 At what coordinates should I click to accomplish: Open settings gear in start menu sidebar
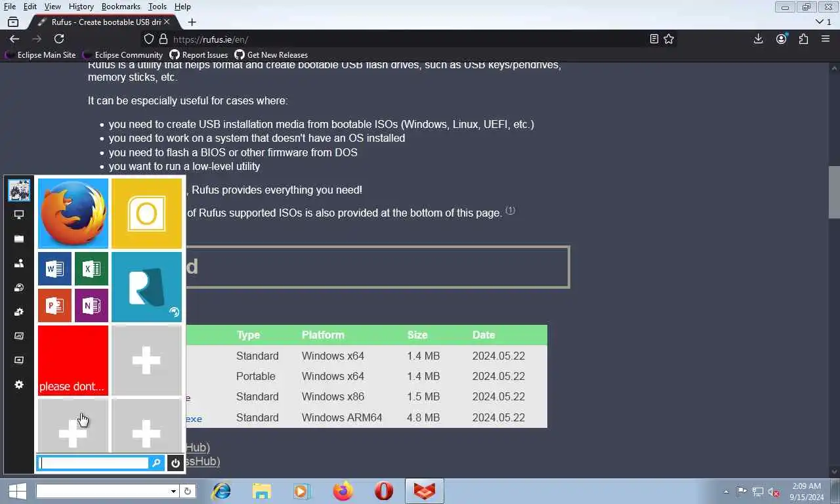click(19, 385)
